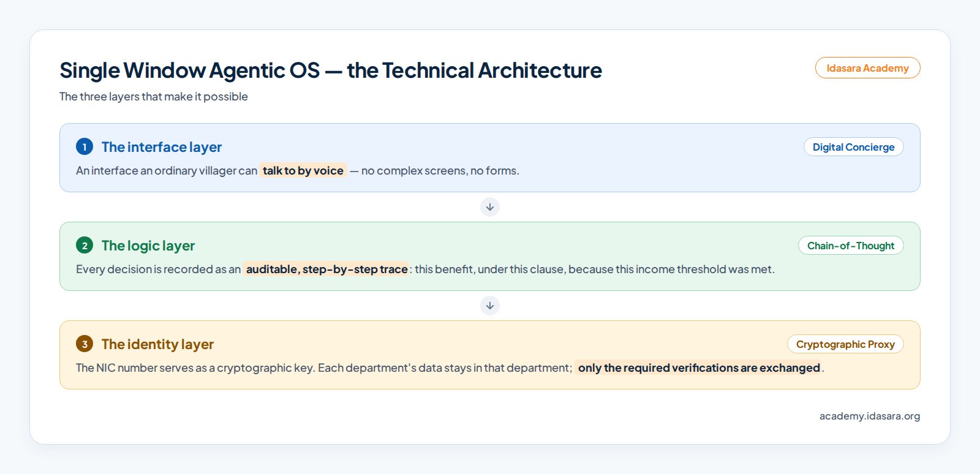Click 'Every decision is recorded as an'

coord(159,269)
